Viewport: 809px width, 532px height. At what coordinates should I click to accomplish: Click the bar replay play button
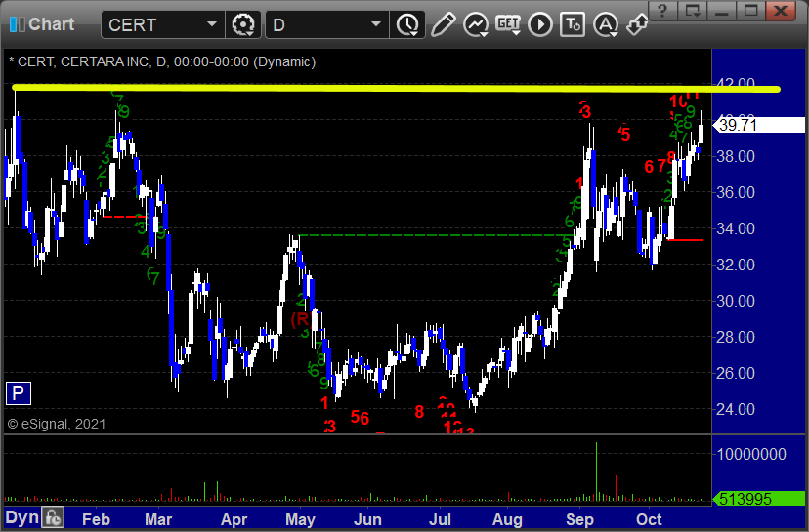540,24
